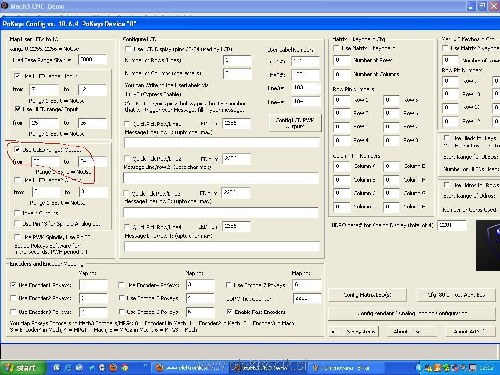
Task: Click the Column C pin number field
Action: click(x=342, y=193)
